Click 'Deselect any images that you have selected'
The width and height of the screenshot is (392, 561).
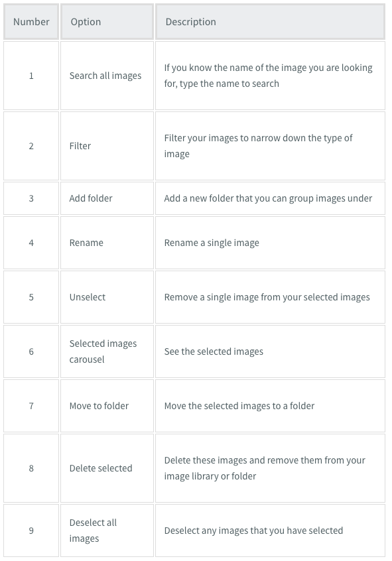[x=253, y=530]
